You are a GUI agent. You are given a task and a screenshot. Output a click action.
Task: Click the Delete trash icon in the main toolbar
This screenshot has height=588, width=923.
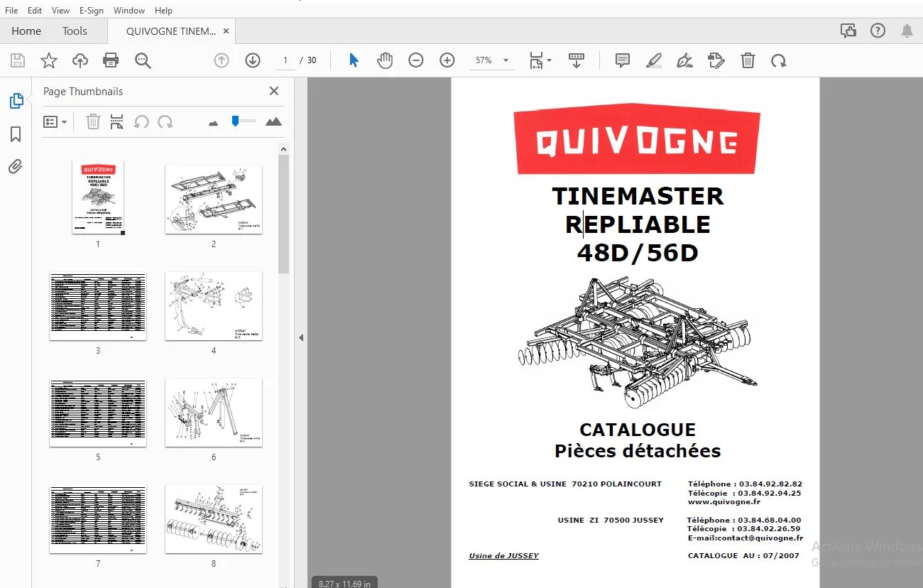[748, 61]
